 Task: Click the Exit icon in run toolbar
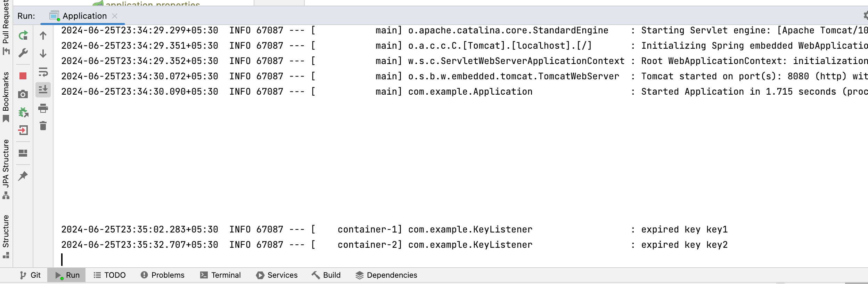(23, 130)
